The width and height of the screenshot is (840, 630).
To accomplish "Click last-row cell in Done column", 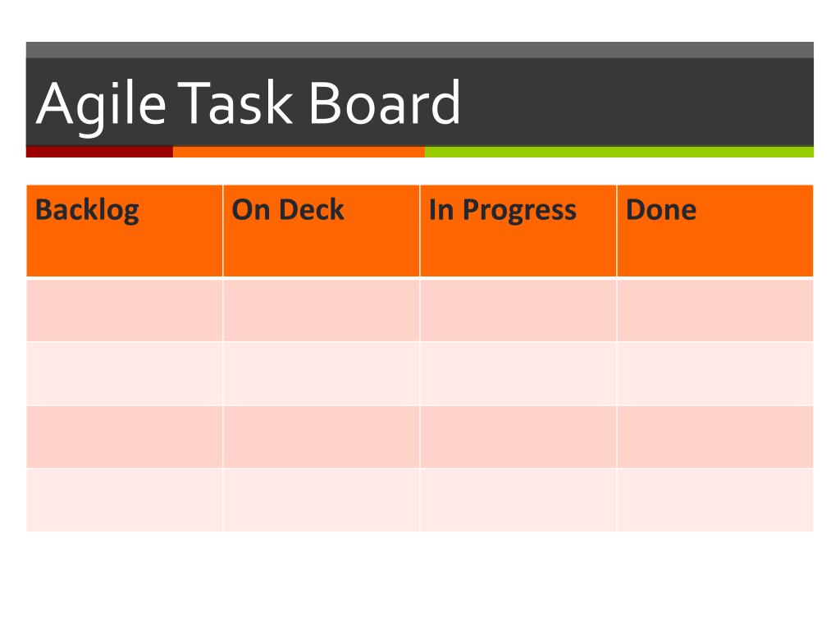I will (x=715, y=500).
